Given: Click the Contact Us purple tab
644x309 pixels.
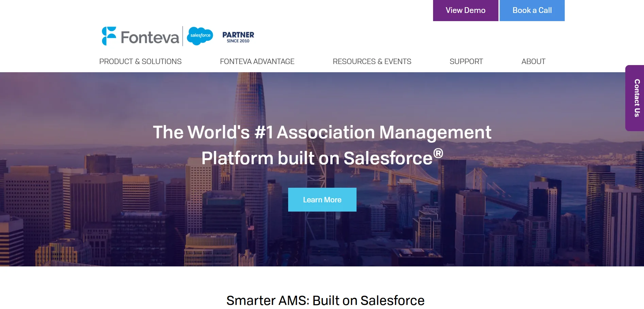Looking at the screenshot, I should point(635,99).
